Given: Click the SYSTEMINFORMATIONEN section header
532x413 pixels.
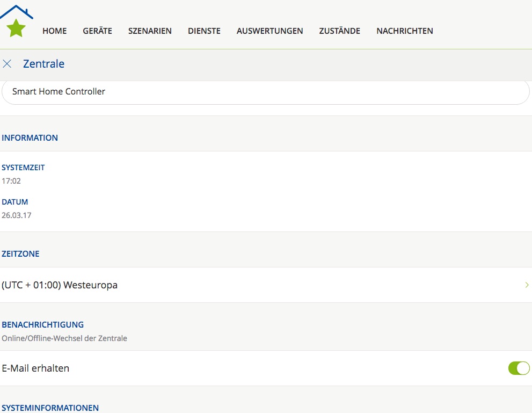Looking at the screenshot, I should pos(50,408).
